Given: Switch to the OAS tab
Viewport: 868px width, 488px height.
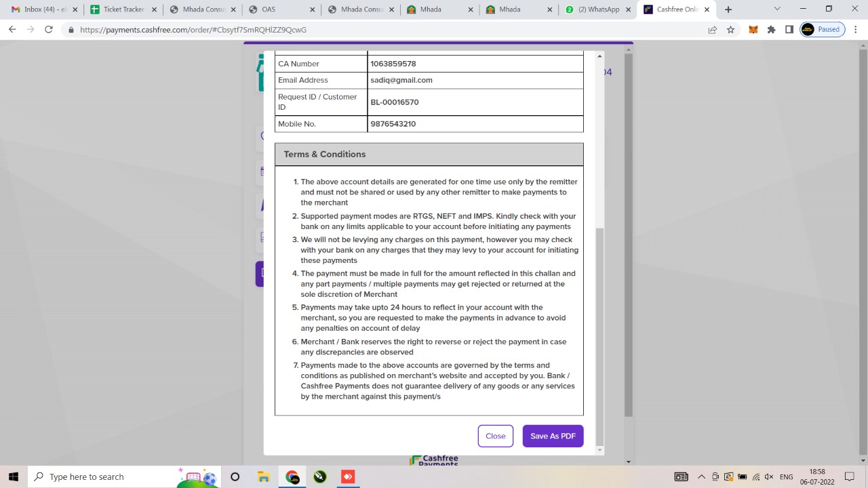Looking at the screenshot, I should tap(281, 9).
